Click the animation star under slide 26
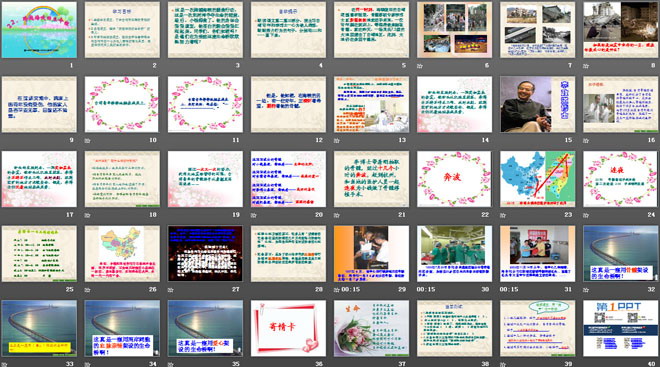Image resolution: width=660 pixels, height=367 pixels. 87,290
